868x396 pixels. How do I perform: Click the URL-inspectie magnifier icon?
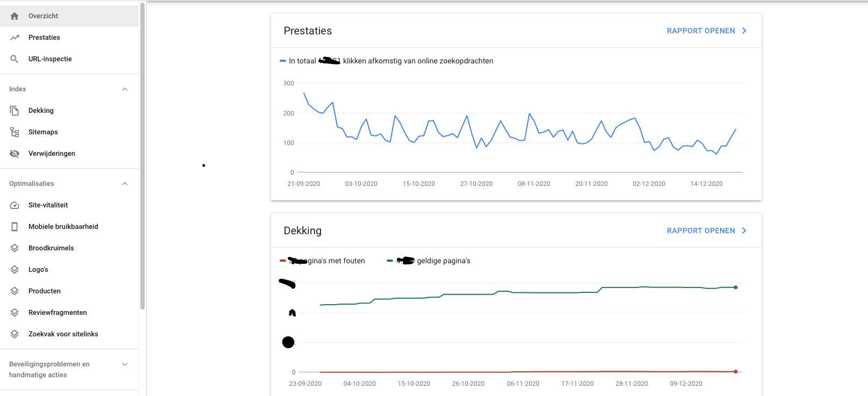click(x=15, y=59)
